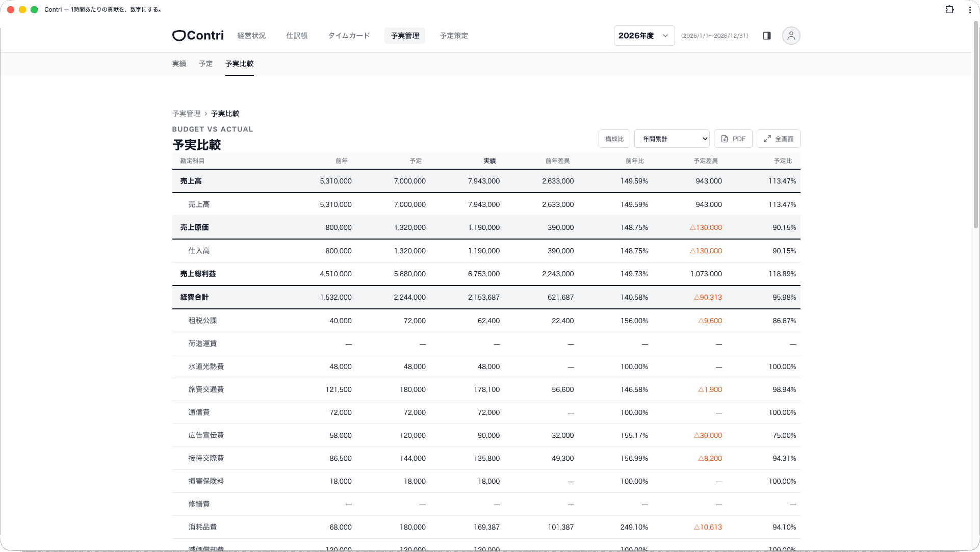Toggle the 構成比 composition ratio button
Viewport: 980px width, 552px height.
point(614,139)
